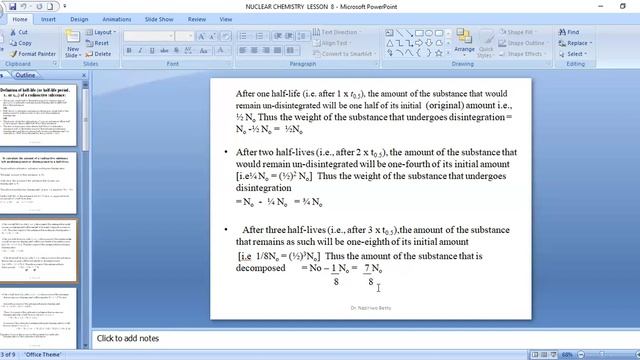Activate the Format Painter
This screenshot has width=640, height=360.
(33, 53)
